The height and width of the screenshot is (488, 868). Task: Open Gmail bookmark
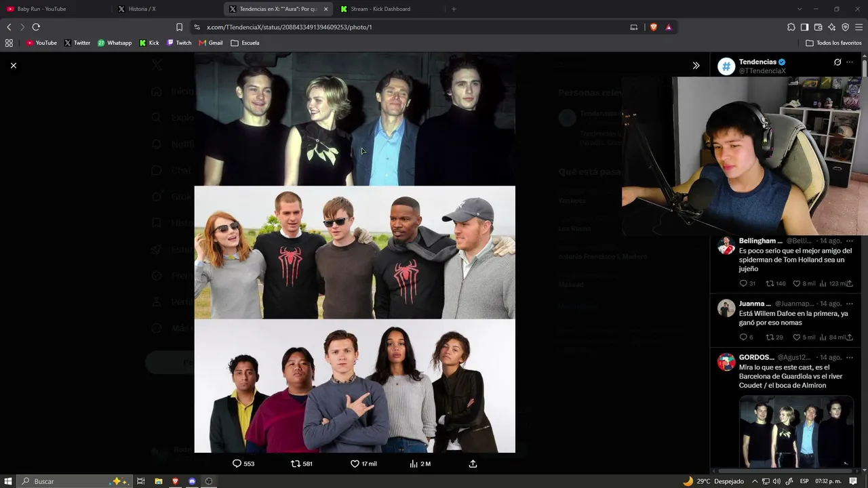(x=211, y=43)
